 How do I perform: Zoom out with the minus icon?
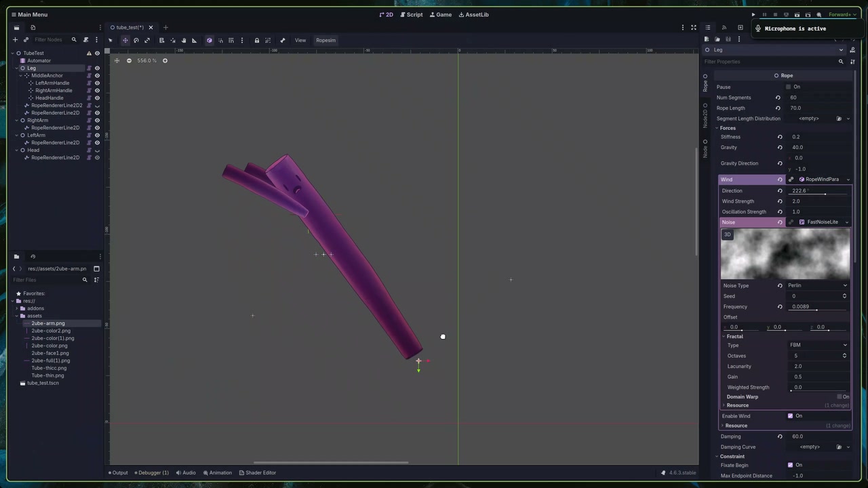tap(129, 60)
